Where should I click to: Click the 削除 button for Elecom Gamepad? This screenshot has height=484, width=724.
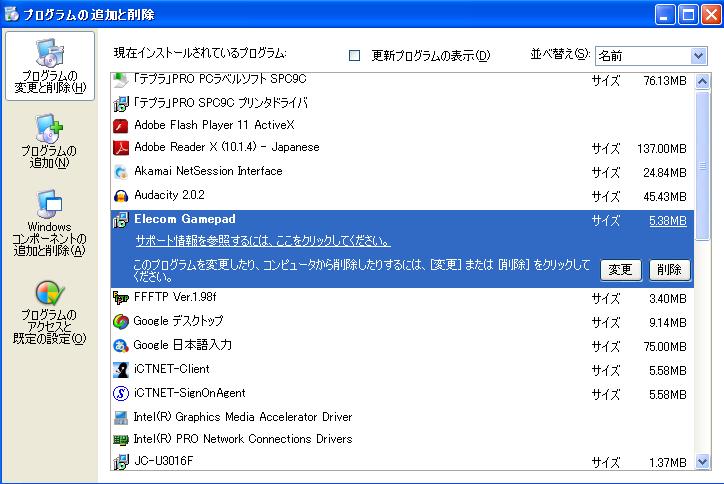click(670, 269)
